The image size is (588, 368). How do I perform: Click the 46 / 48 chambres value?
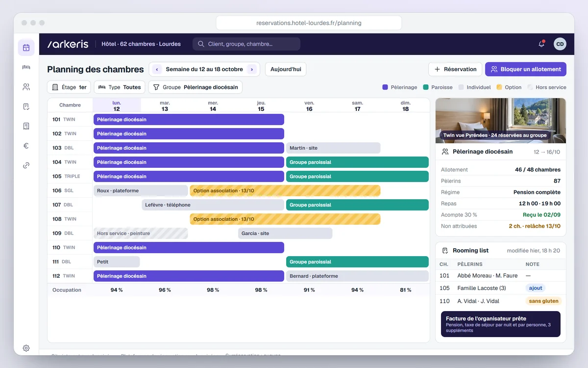click(x=538, y=169)
